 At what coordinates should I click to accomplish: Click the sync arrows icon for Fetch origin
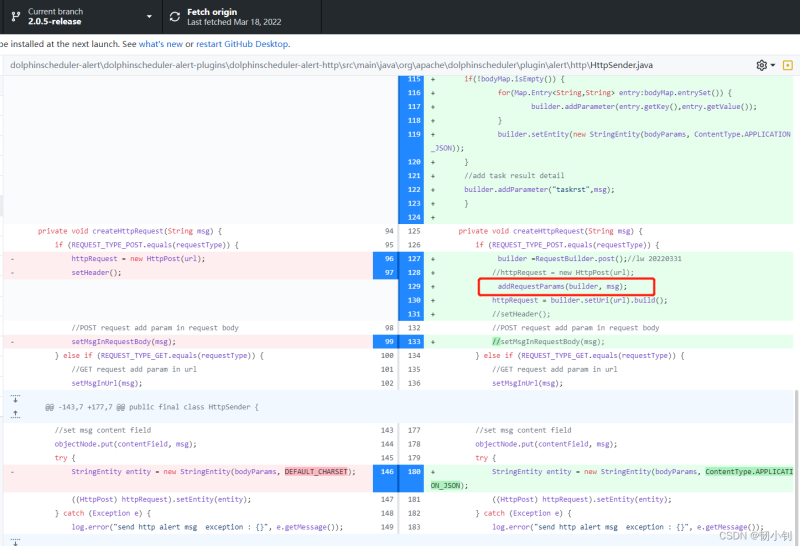tap(175, 17)
